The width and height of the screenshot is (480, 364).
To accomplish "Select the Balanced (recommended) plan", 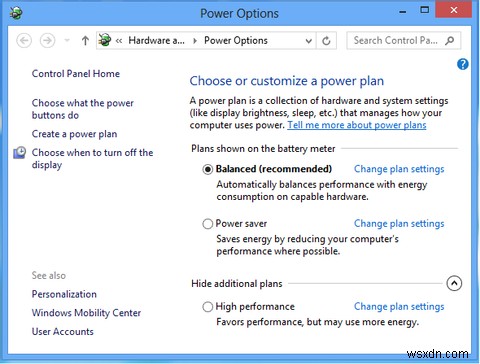I will point(207,169).
